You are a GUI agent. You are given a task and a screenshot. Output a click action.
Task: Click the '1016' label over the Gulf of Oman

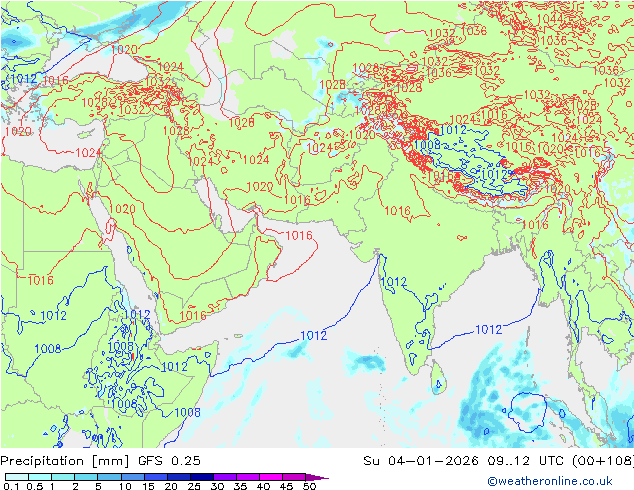pos(299,235)
